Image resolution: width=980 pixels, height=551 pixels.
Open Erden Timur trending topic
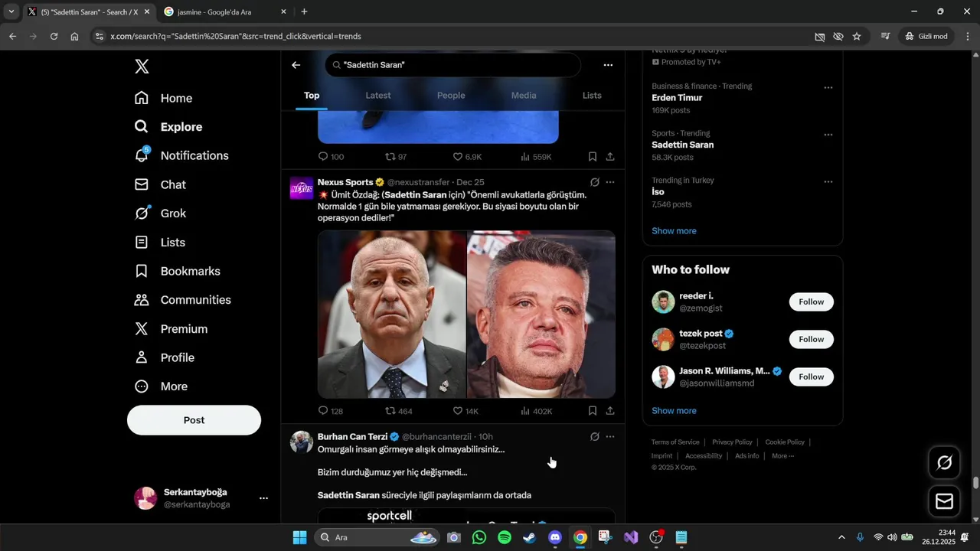(677, 98)
